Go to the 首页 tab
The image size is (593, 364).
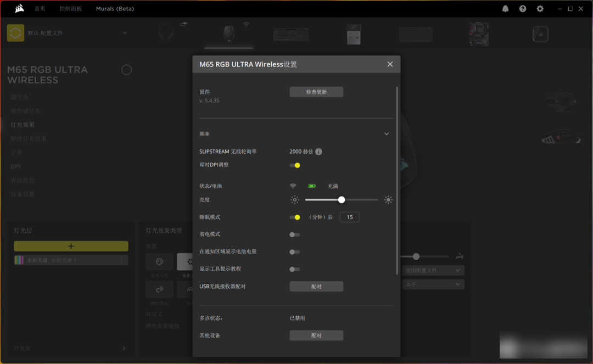(x=40, y=9)
